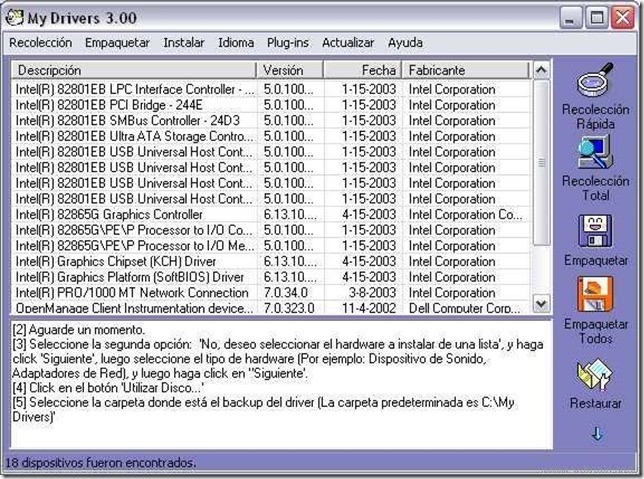644x479 pixels.
Task: Click the driver list scroll up arrow
Action: 541,70
